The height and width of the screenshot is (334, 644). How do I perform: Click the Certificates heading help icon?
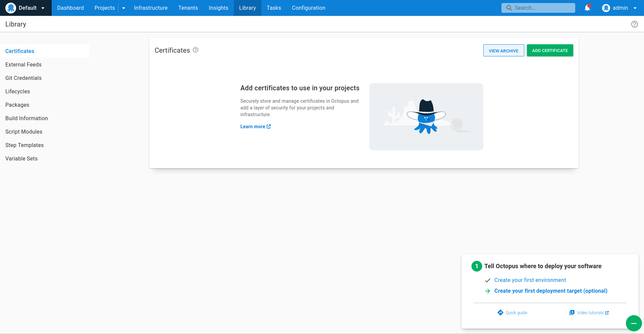[196, 50]
